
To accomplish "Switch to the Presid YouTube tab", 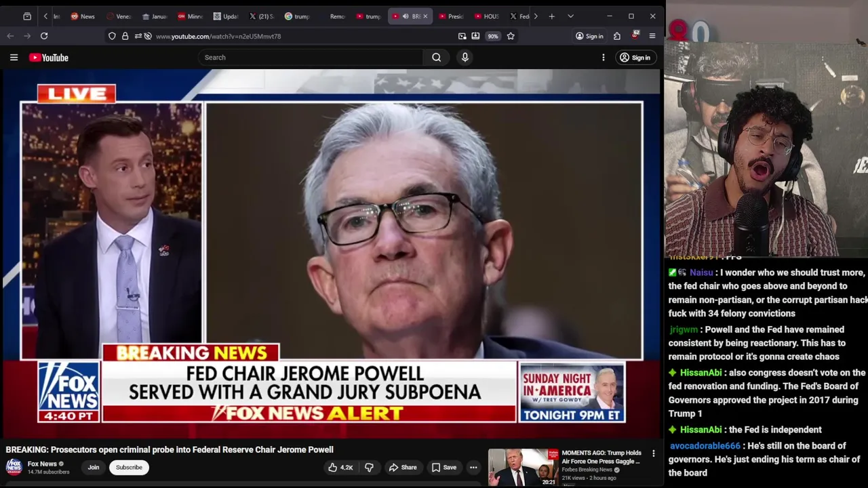I will tap(451, 16).
